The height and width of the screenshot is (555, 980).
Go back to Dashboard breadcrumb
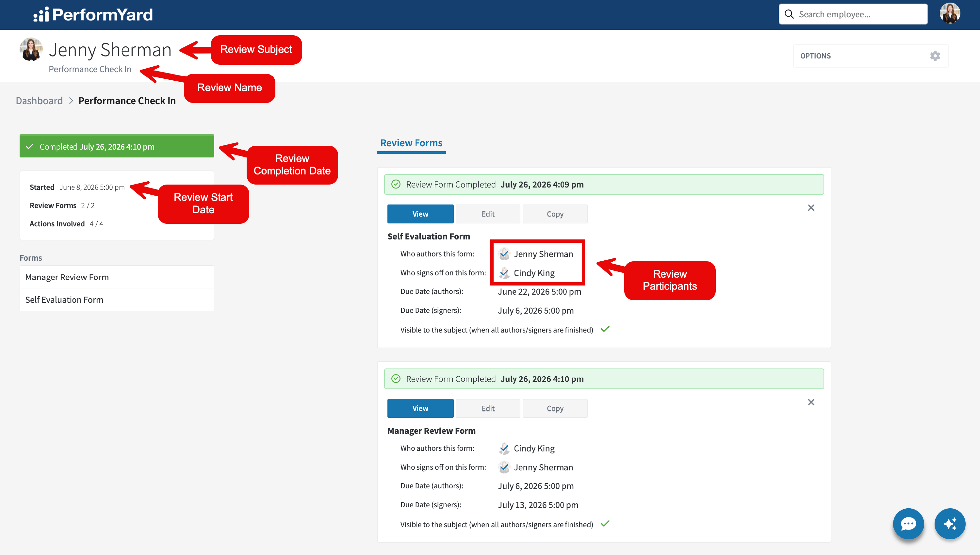39,101
